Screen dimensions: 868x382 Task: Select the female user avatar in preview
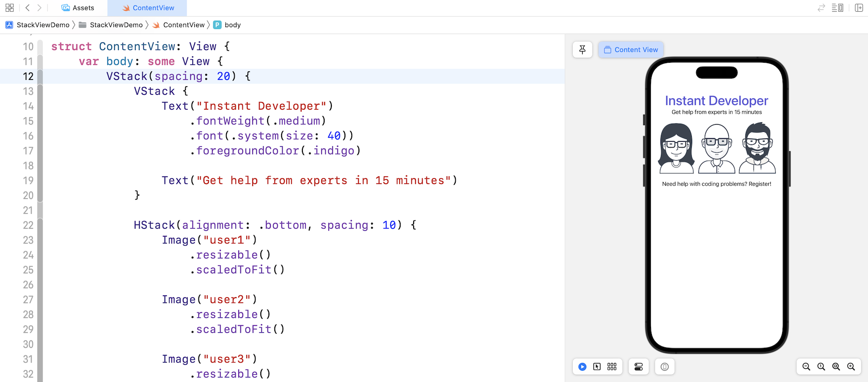676,148
